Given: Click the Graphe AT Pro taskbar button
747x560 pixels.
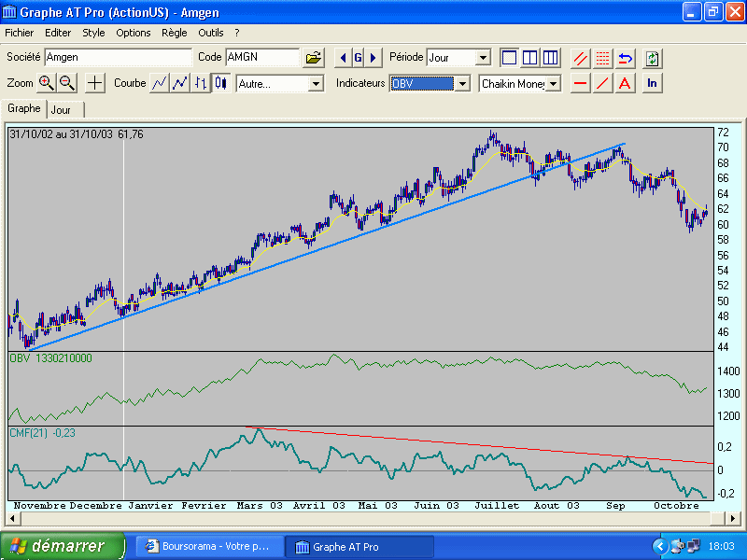Looking at the screenshot, I should point(359,547).
